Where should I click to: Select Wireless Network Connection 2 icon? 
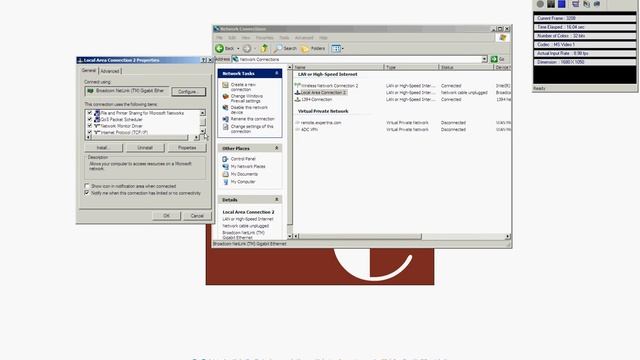tap(298, 86)
